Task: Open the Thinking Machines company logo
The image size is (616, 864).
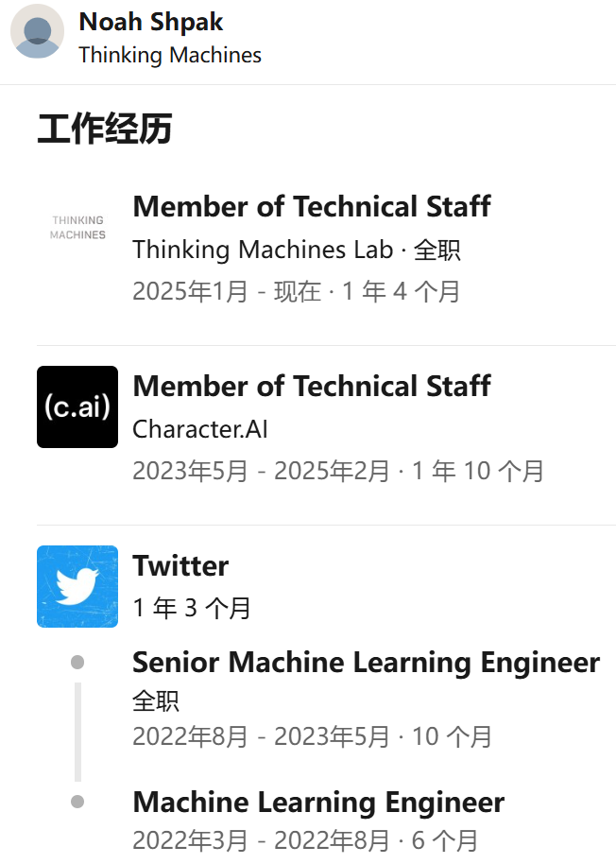Action: [x=77, y=227]
